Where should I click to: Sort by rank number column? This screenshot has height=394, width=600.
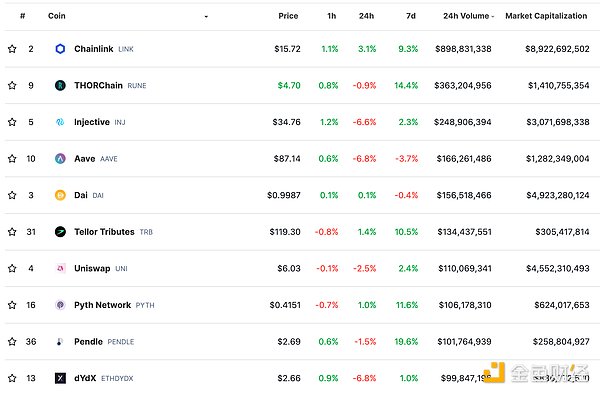(23, 16)
